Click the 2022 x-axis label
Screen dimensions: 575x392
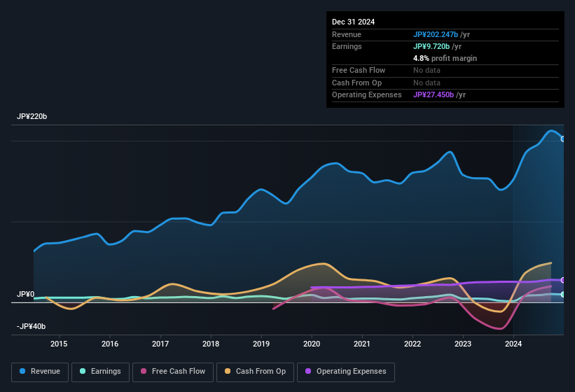click(413, 344)
